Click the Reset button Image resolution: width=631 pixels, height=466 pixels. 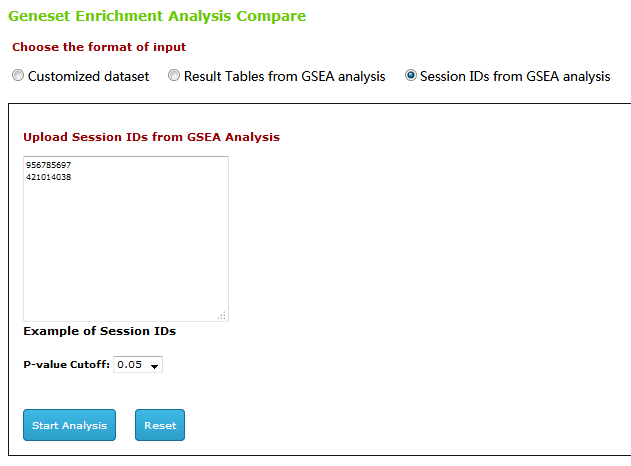click(160, 425)
